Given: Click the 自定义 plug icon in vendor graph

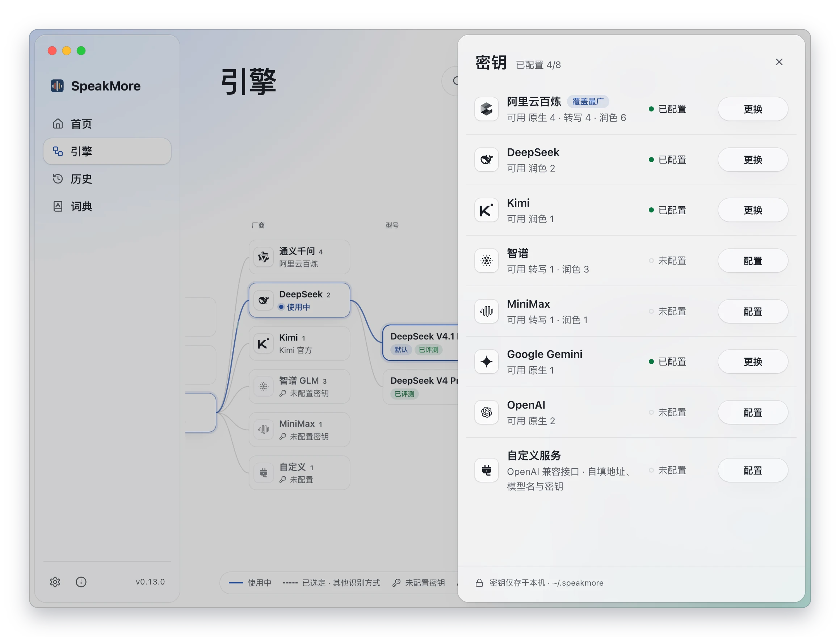Looking at the screenshot, I should point(264,473).
